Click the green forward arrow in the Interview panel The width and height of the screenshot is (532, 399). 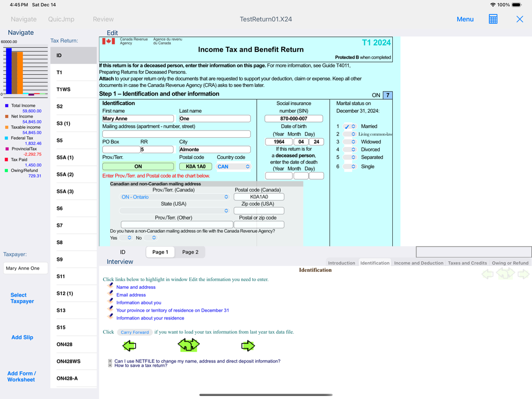(248, 345)
